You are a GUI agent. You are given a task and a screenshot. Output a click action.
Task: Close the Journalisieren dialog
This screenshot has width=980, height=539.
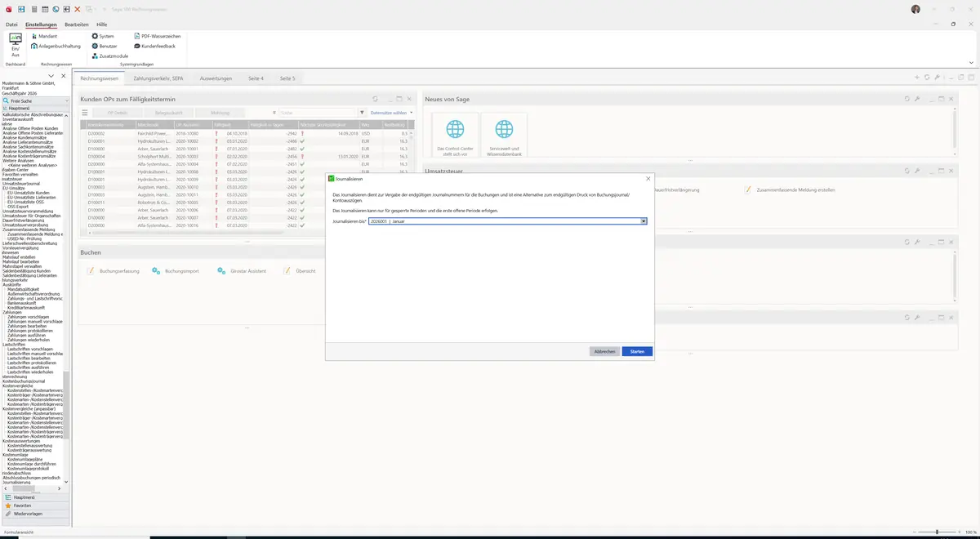pyautogui.click(x=648, y=178)
